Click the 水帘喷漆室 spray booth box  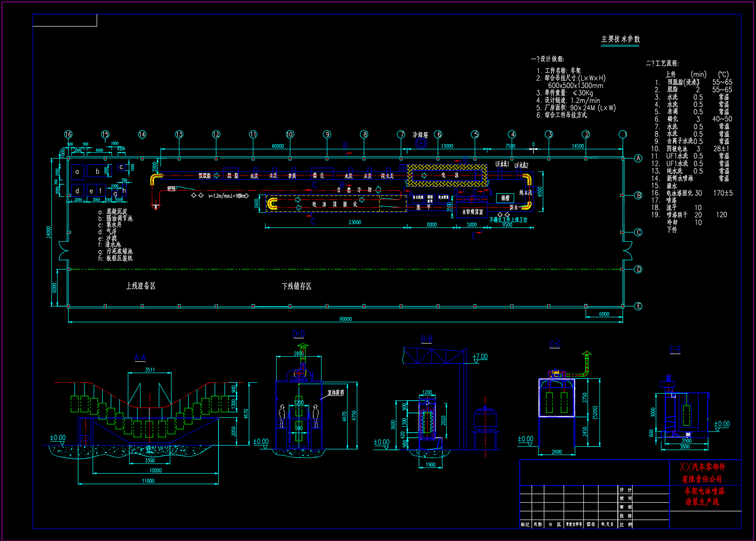pos(472,211)
